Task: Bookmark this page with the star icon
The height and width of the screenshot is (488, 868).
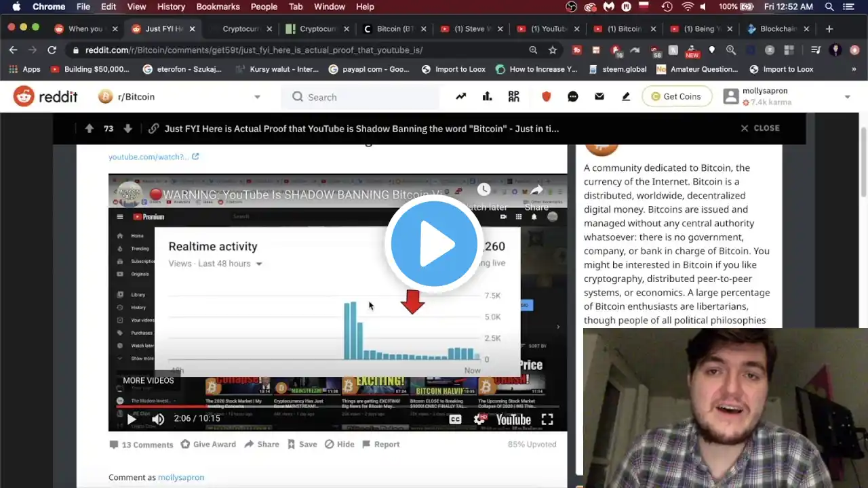Action: (553, 50)
